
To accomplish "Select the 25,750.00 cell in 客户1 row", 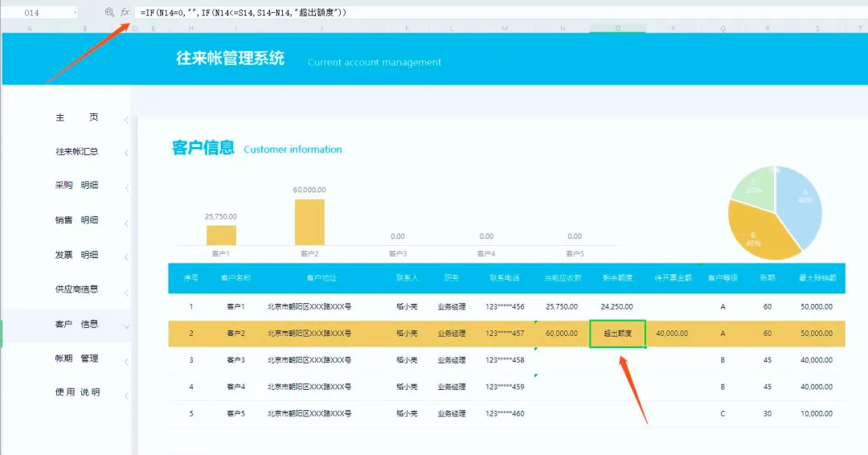I will [x=562, y=306].
